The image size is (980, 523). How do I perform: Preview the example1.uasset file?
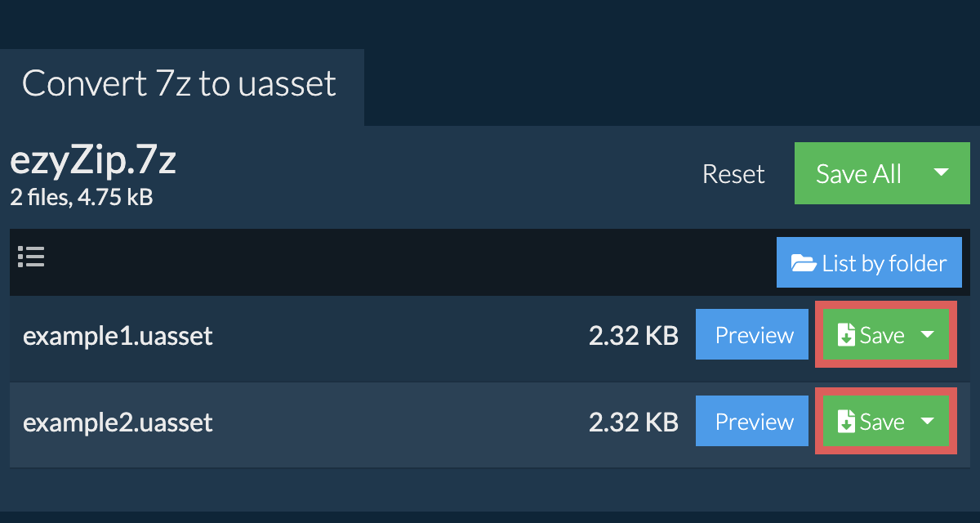754,336
